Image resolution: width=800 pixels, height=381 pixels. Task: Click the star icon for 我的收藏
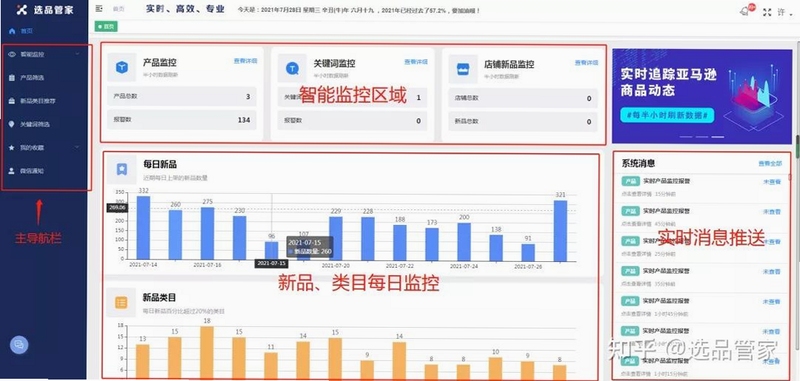click(x=12, y=147)
